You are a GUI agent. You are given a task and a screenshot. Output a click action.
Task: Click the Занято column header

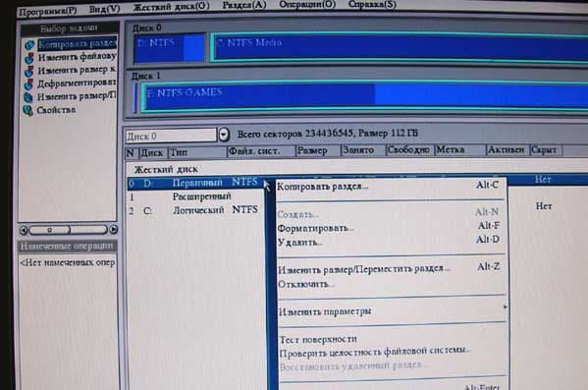pos(363,150)
